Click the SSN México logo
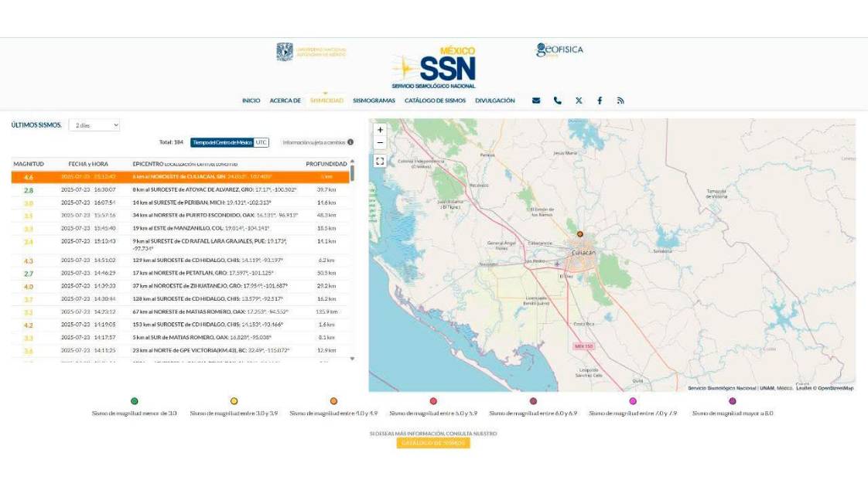The image size is (868, 487). pyautogui.click(x=434, y=68)
